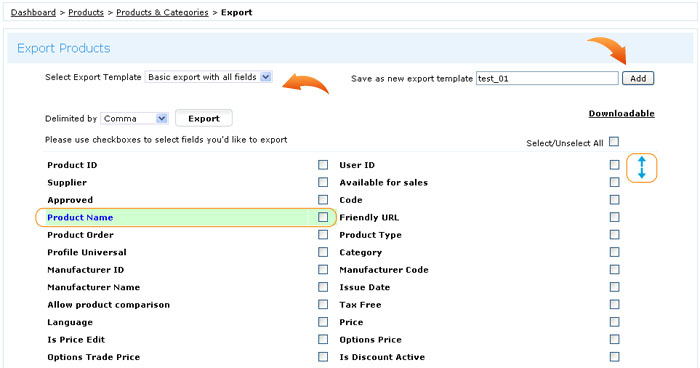Click the Friendly URL field label
The image size is (700, 368).
click(x=369, y=217)
